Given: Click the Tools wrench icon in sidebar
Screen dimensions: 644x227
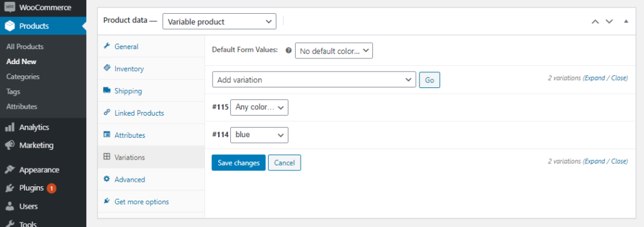Looking at the screenshot, I should pyautogui.click(x=10, y=224).
